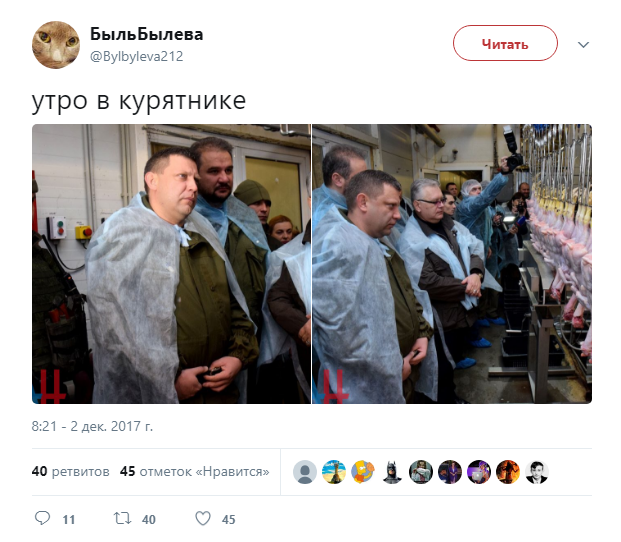The image size is (621, 542).
Task: Open the fiery orange avatar liker
Action: point(508,472)
